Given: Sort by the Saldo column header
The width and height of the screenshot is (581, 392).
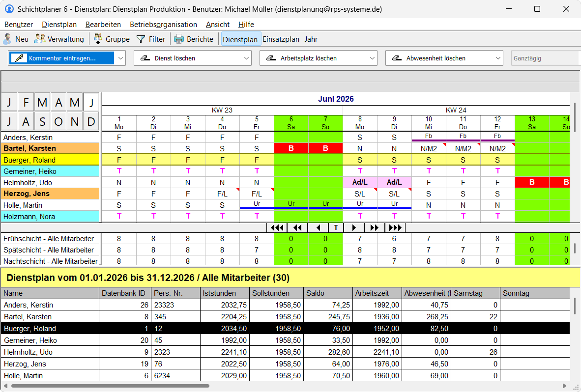Looking at the screenshot, I should 328,293.
